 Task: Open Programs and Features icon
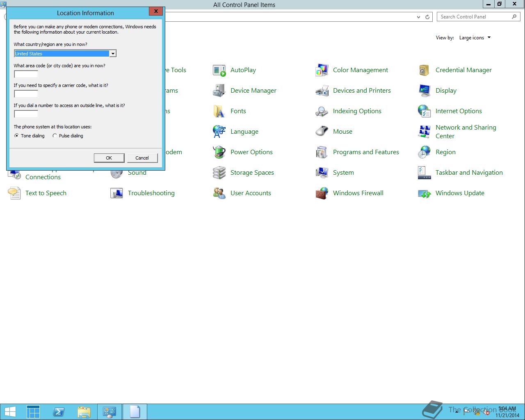pos(322,152)
